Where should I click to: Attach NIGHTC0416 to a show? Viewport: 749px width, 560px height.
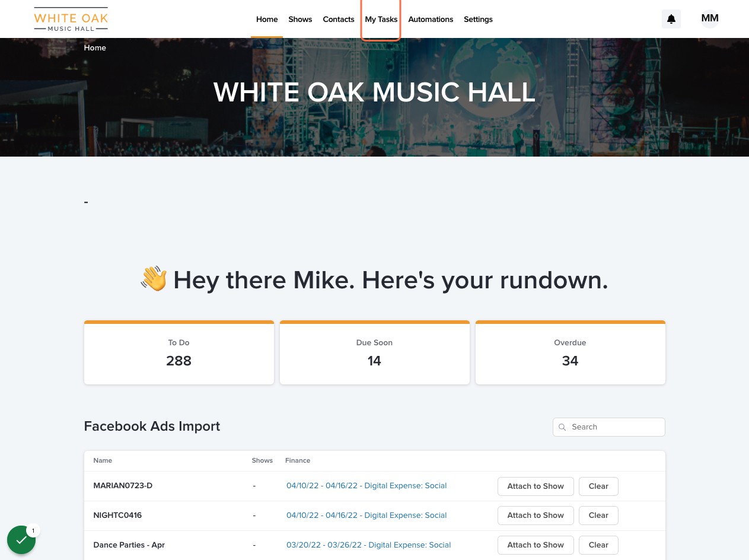pos(536,516)
